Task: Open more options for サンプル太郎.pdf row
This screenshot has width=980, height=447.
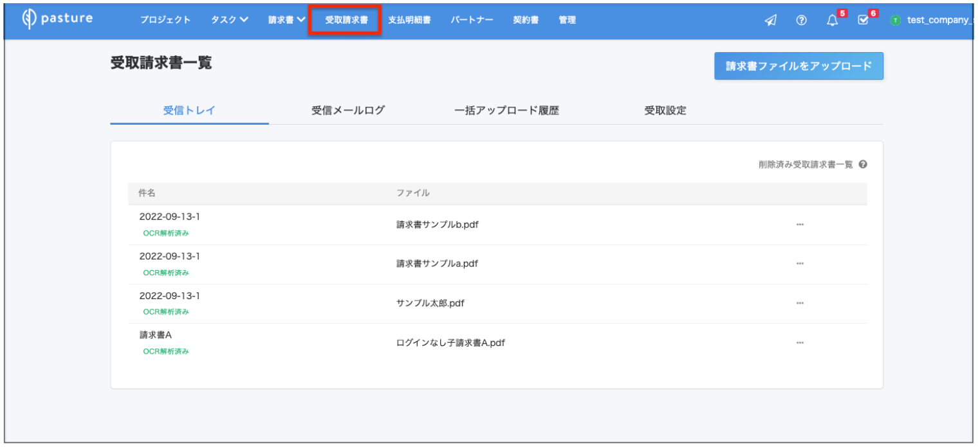Action: point(800,303)
